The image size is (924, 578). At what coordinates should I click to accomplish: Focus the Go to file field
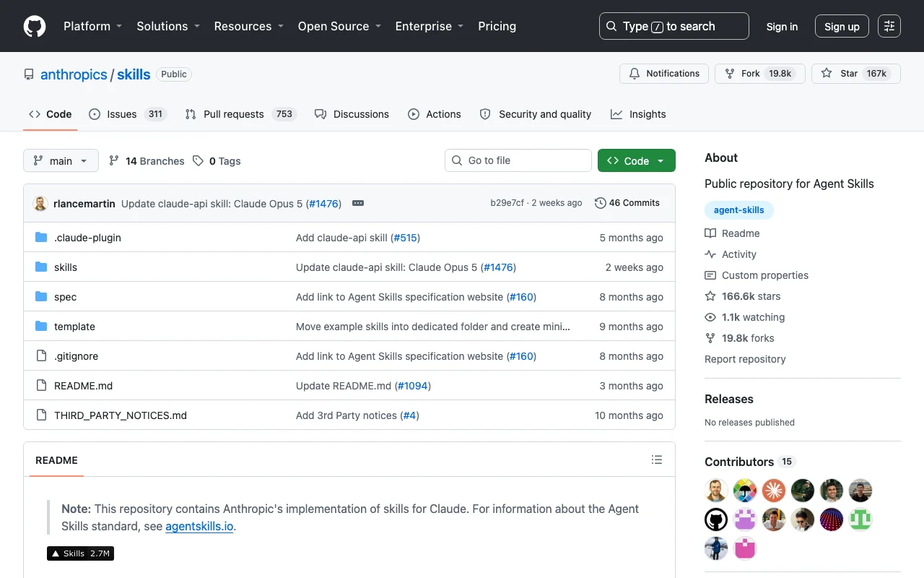(x=518, y=160)
